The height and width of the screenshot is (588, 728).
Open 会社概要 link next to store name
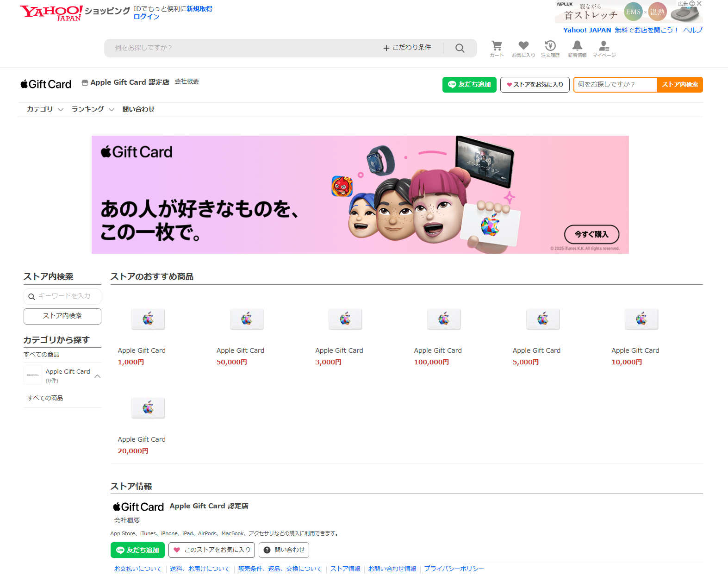(187, 81)
